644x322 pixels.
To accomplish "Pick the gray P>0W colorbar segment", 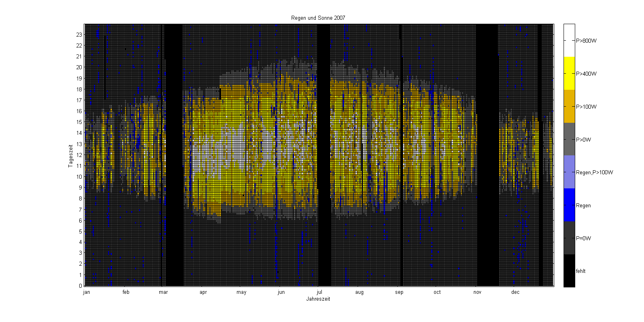I will coord(569,139).
